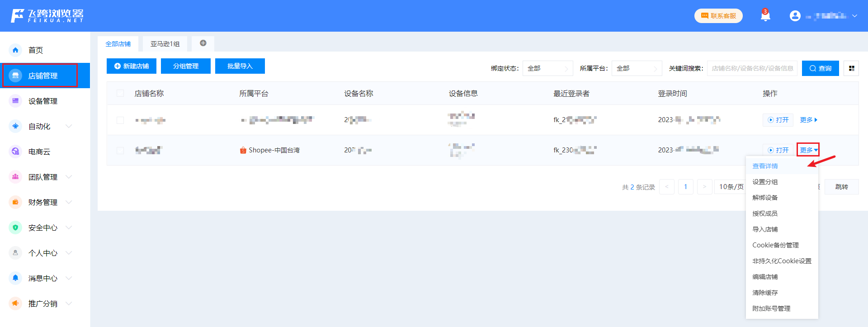Collapse 更多 menu on Shopee row
Image resolution: width=868 pixels, height=327 pixels.
tap(808, 150)
